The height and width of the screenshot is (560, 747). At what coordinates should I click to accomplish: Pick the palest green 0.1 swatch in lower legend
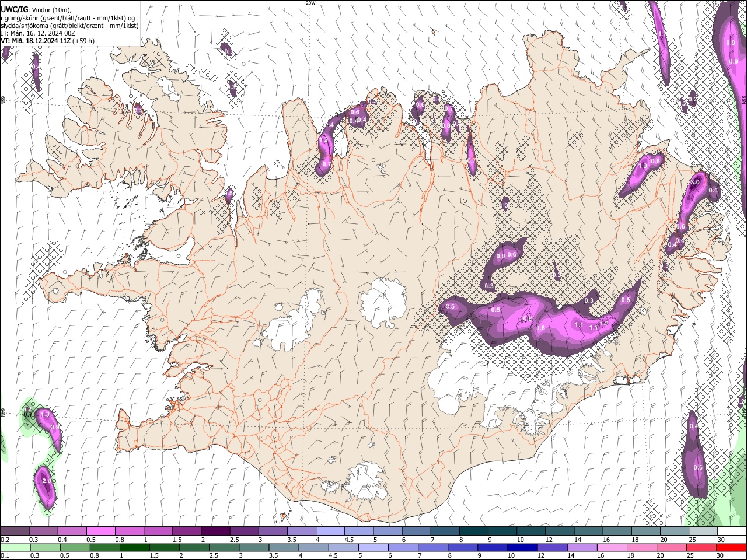15,547
